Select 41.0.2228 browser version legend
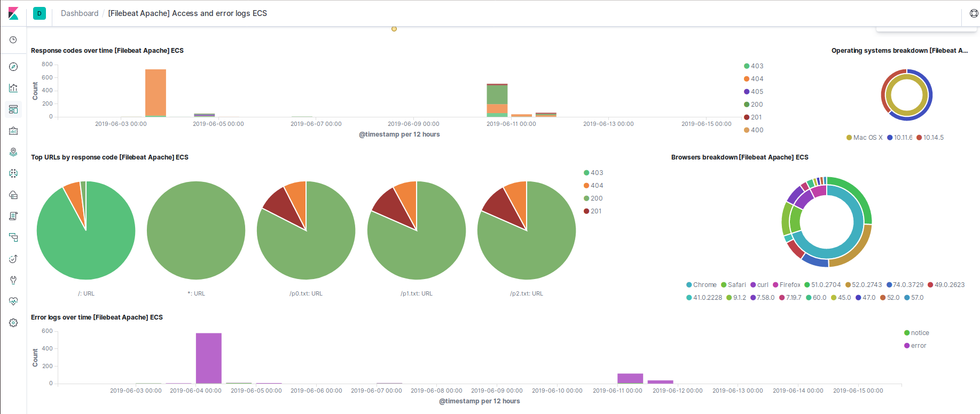The width and height of the screenshot is (980, 414). coord(704,298)
